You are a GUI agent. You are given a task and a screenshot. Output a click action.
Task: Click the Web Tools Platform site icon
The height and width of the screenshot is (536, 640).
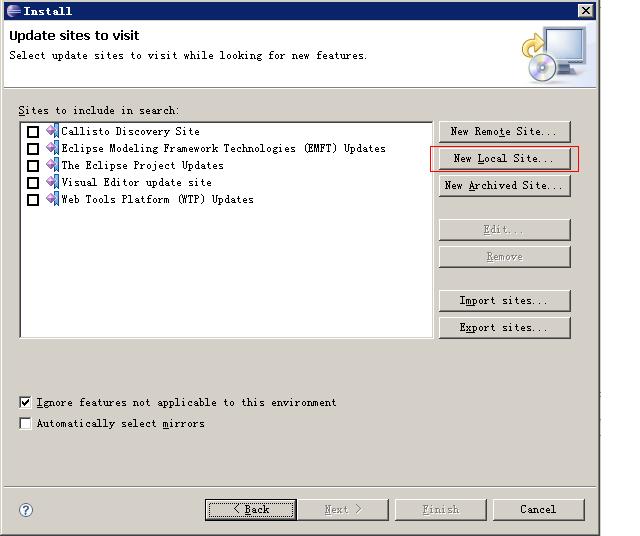[53, 199]
